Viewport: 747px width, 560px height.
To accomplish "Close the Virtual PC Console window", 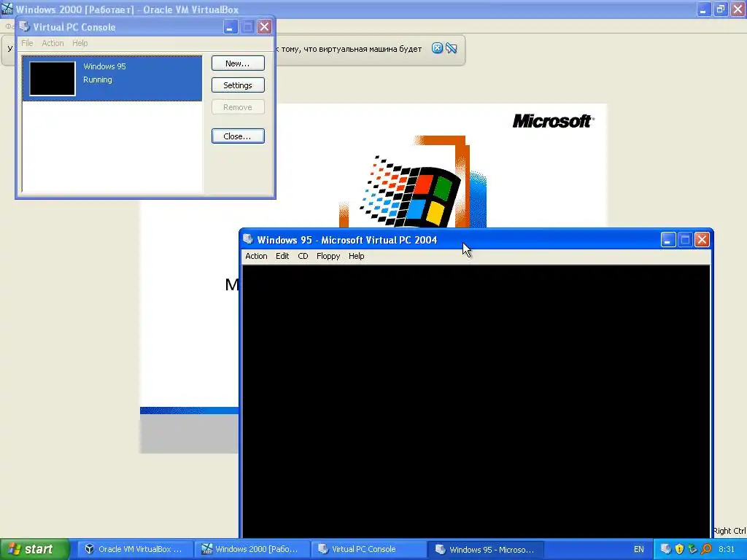I will (264, 27).
